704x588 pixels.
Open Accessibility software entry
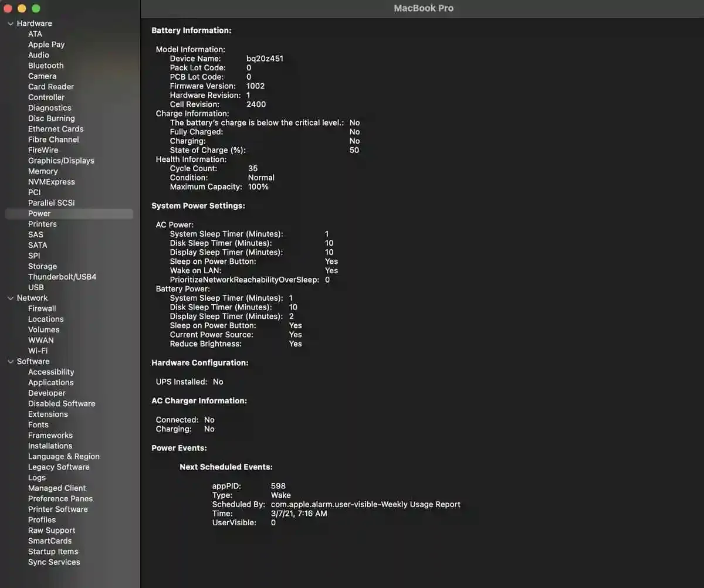point(51,372)
